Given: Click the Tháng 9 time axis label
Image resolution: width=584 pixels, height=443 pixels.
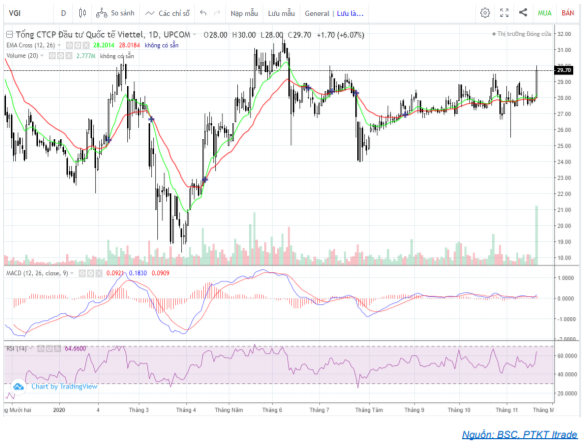Looking at the screenshot, I should point(414,410).
